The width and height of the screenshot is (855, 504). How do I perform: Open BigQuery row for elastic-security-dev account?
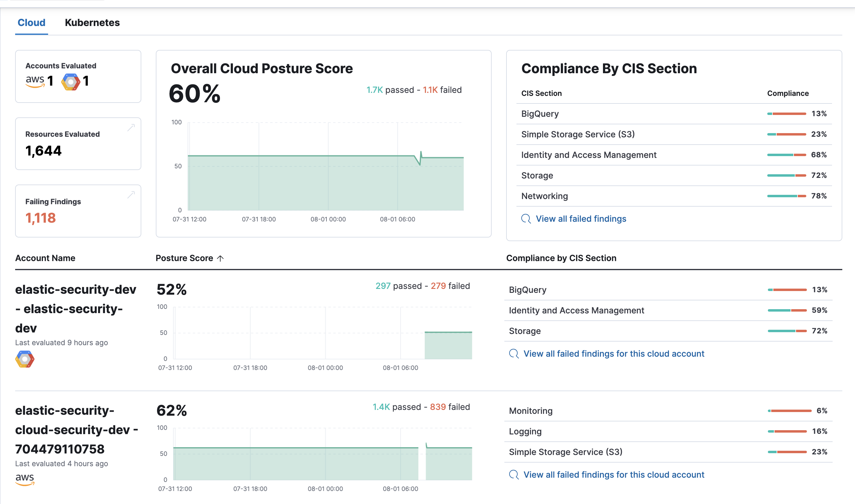(x=668, y=290)
